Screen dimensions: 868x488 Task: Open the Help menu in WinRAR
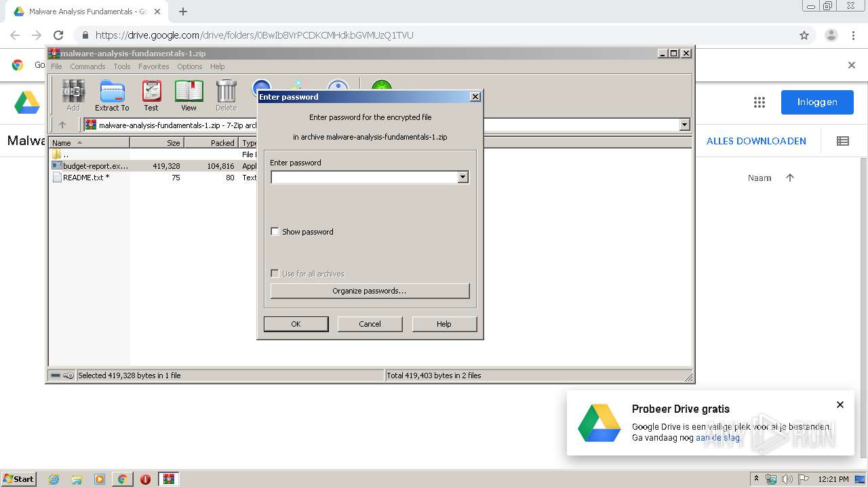pos(217,66)
